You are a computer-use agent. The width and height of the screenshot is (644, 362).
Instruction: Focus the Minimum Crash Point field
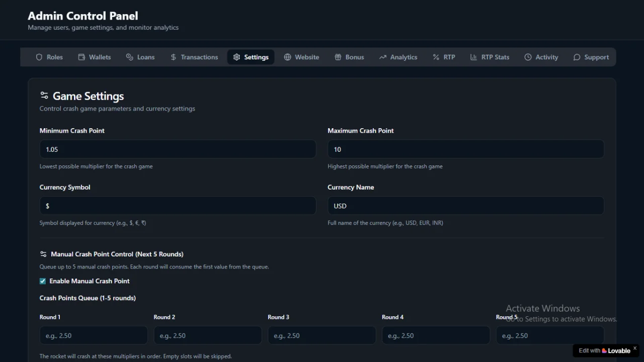pyautogui.click(x=178, y=149)
